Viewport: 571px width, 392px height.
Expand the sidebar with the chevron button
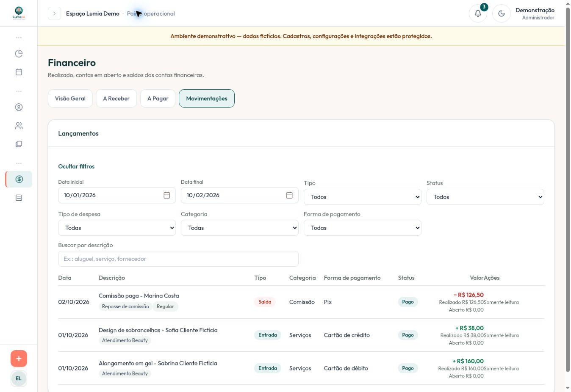(54, 14)
